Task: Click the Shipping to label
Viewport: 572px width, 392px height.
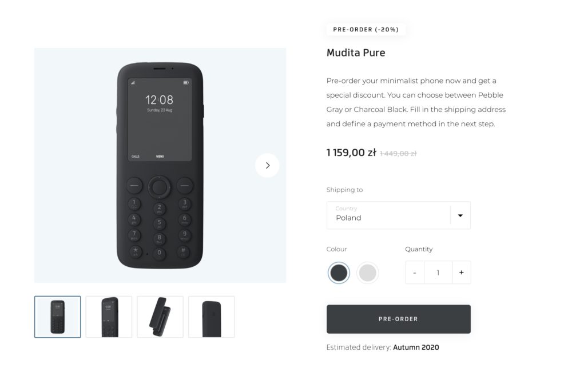Action: coord(344,190)
